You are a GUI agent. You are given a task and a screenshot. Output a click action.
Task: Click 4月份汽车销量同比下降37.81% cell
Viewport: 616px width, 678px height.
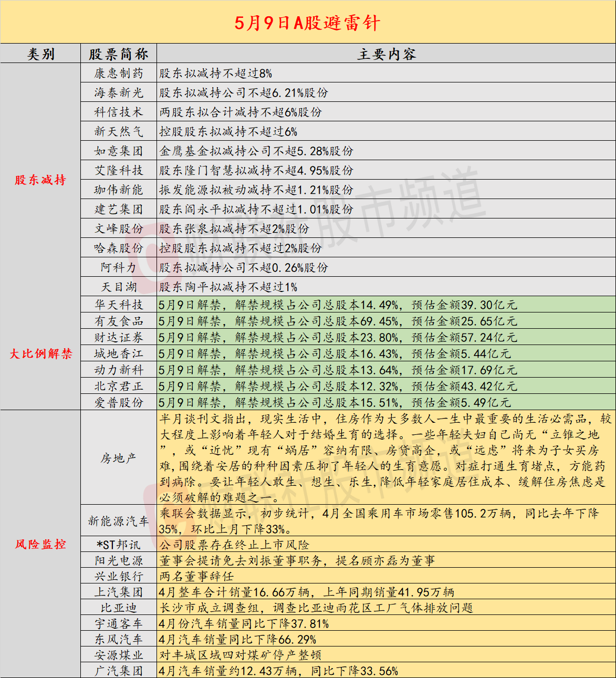tap(386, 623)
